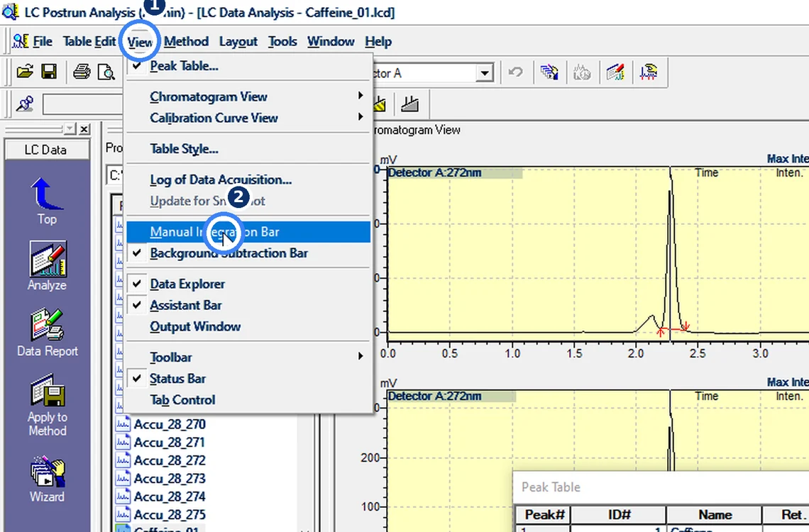The width and height of the screenshot is (809, 532).
Task: Close the assistant bar panel
Action: (x=84, y=129)
